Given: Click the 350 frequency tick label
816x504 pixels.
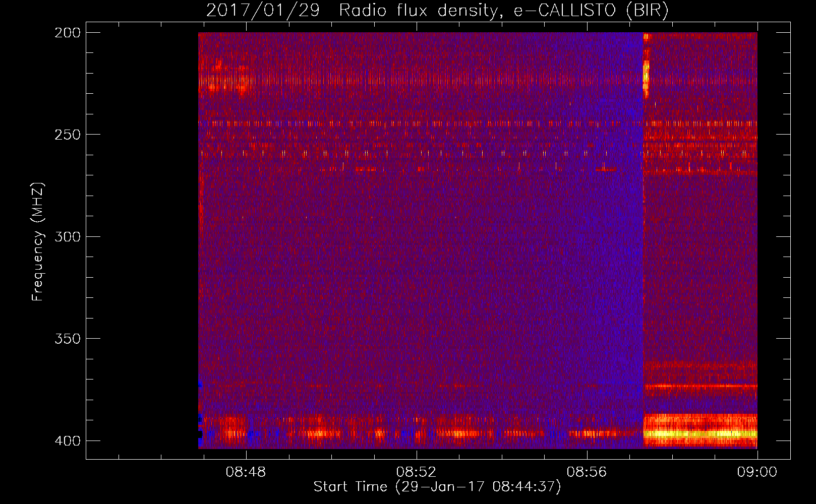Looking at the screenshot, I should pyautogui.click(x=68, y=339).
